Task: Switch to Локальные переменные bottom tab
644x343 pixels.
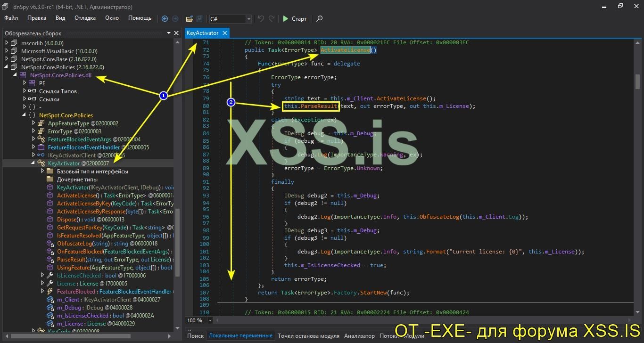Action: coord(240,335)
